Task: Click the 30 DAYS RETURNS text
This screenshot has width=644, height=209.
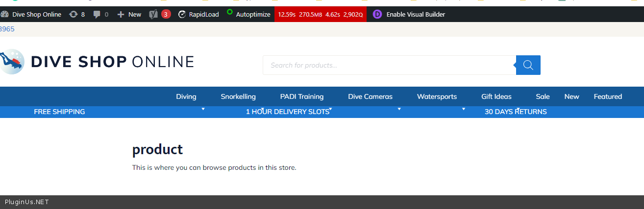Action: point(516,112)
